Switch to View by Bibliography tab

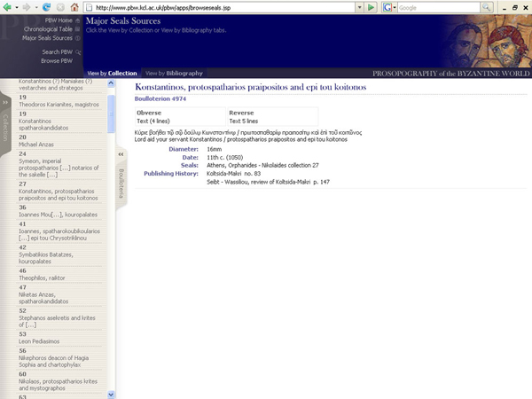click(x=174, y=73)
